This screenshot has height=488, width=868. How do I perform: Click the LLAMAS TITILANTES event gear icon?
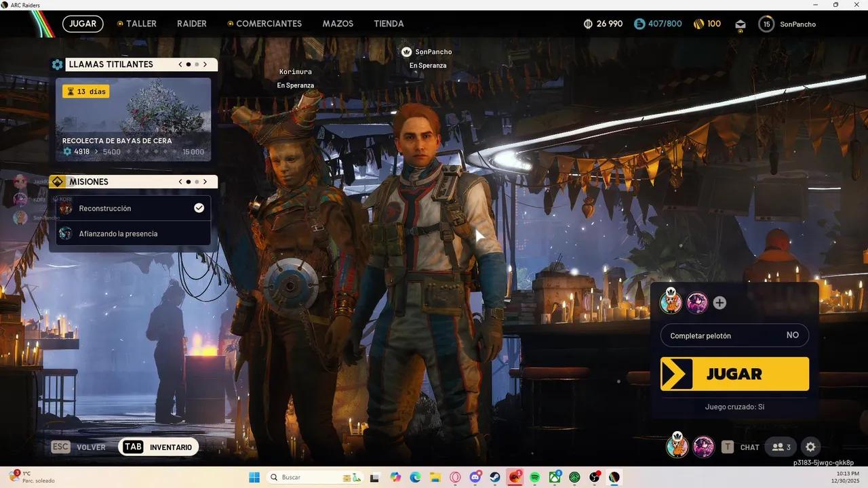click(57, 64)
